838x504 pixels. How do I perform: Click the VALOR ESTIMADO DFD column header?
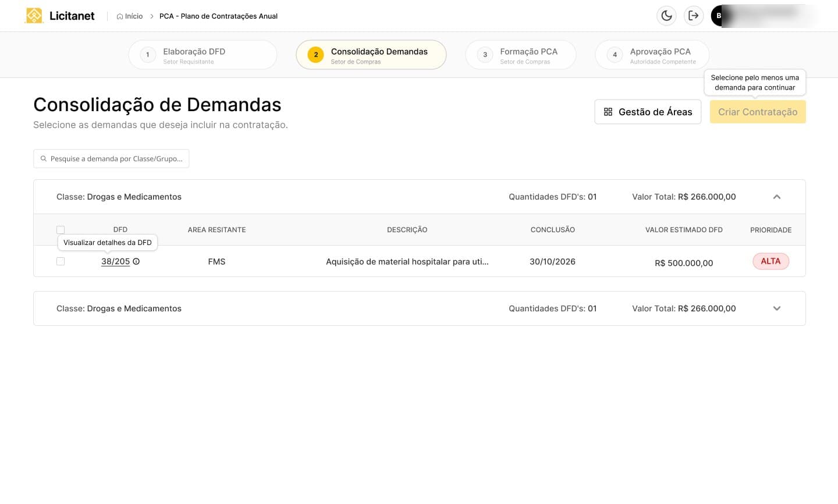684,230
